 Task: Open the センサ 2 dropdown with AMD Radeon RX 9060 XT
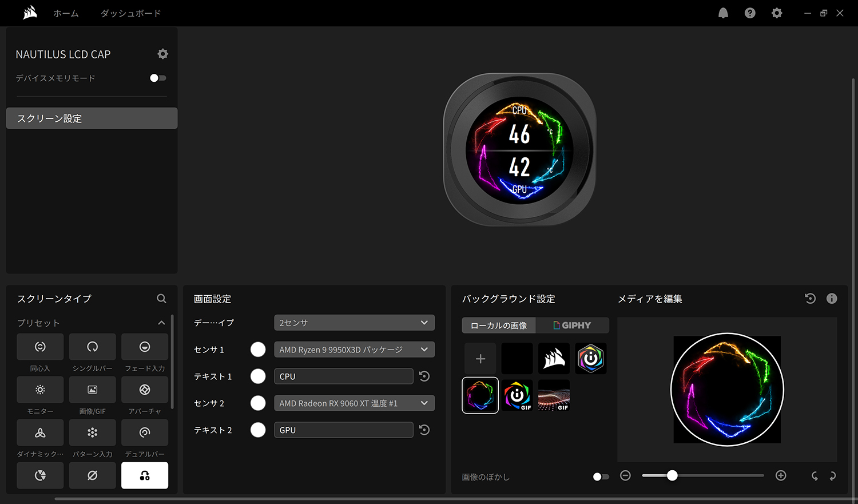pos(354,403)
